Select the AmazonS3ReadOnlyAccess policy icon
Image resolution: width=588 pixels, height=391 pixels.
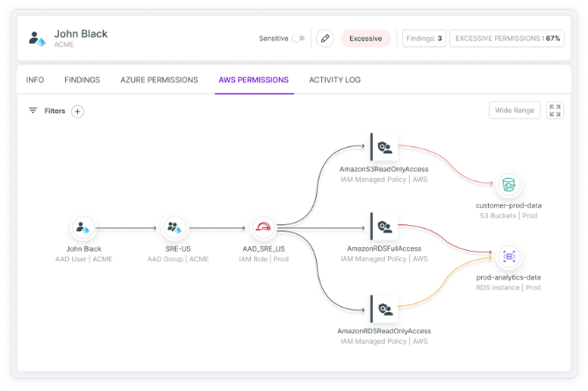[x=384, y=146]
